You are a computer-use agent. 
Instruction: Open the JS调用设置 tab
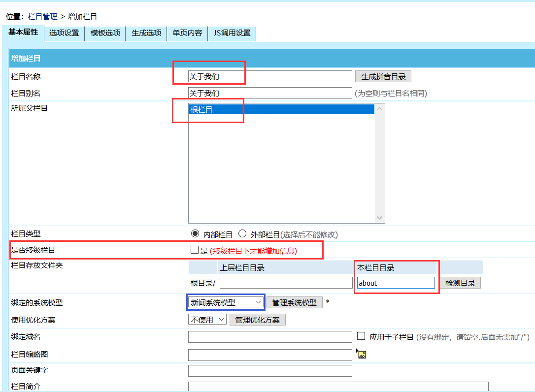tap(232, 33)
